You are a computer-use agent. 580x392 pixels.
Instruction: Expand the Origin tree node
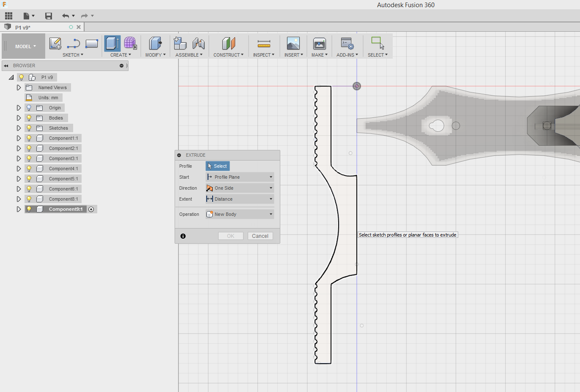click(19, 108)
